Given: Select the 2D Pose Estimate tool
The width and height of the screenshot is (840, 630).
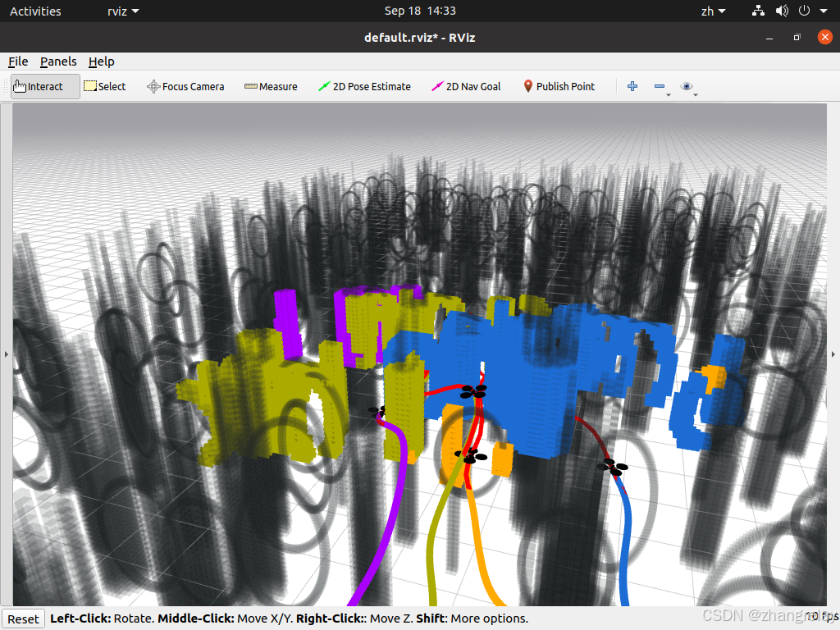Looking at the screenshot, I should click(364, 86).
